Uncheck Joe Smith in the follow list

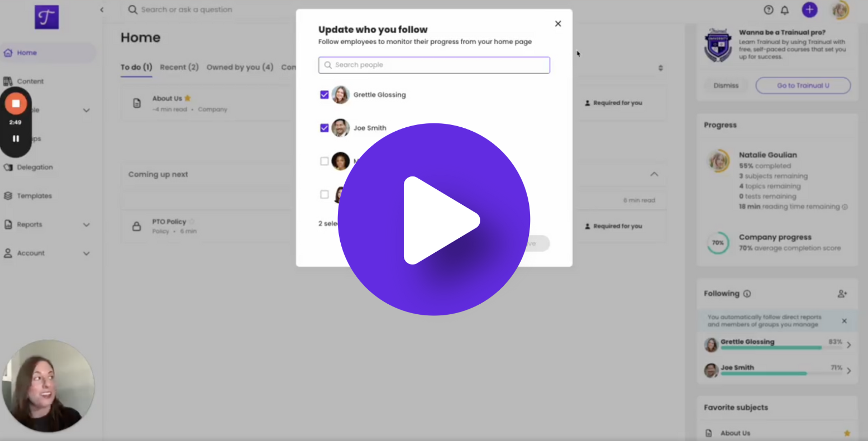pyautogui.click(x=325, y=127)
